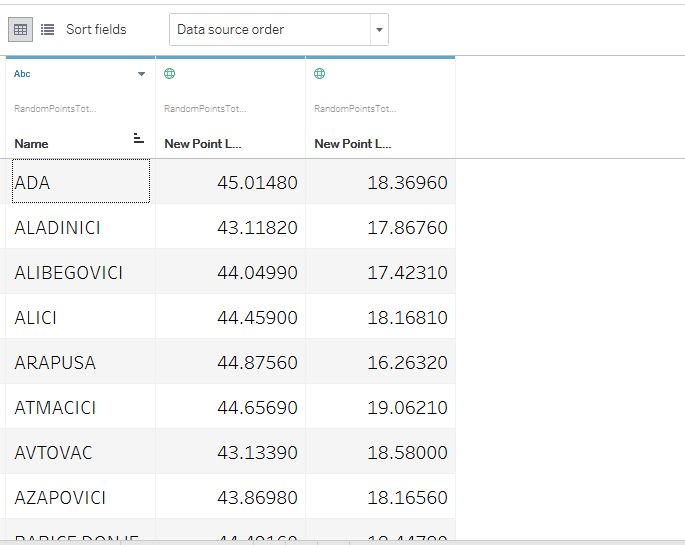This screenshot has height=545, width=685.
Task: Click the value 43.86980
Action: click(257, 497)
